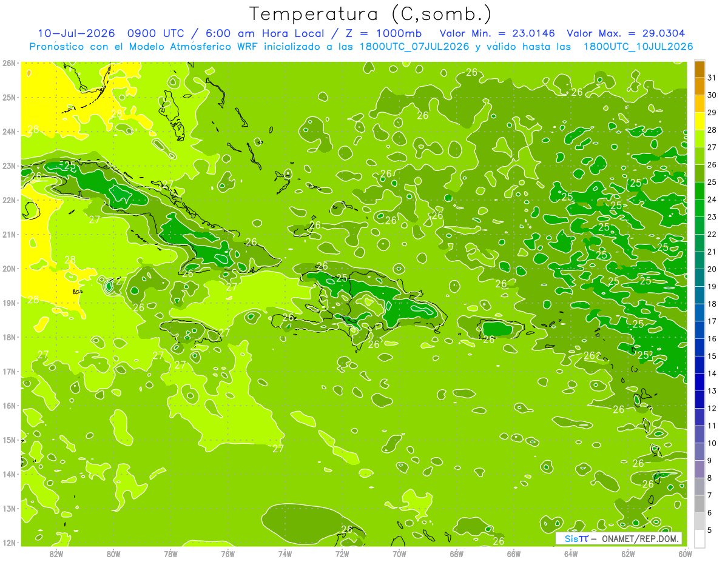Click the "80W" longitude axis label
Screen dimensions: 728x562
click(x=113, y=554)
